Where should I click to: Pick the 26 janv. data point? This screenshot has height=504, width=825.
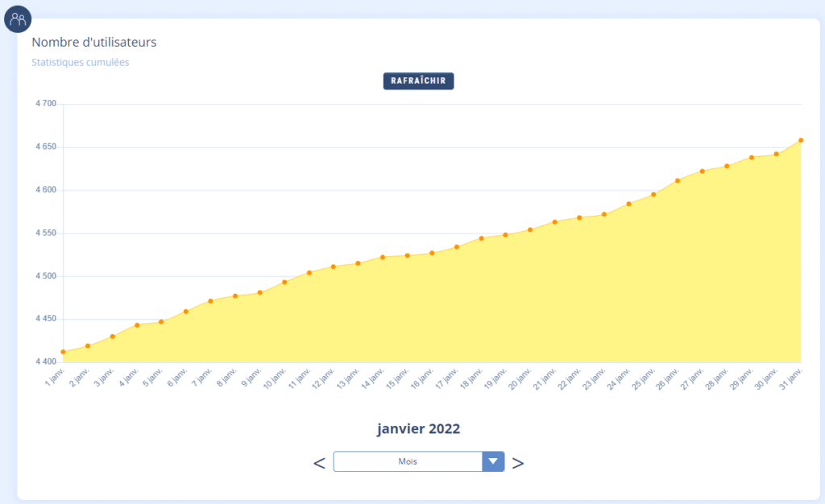coord(678,180)
